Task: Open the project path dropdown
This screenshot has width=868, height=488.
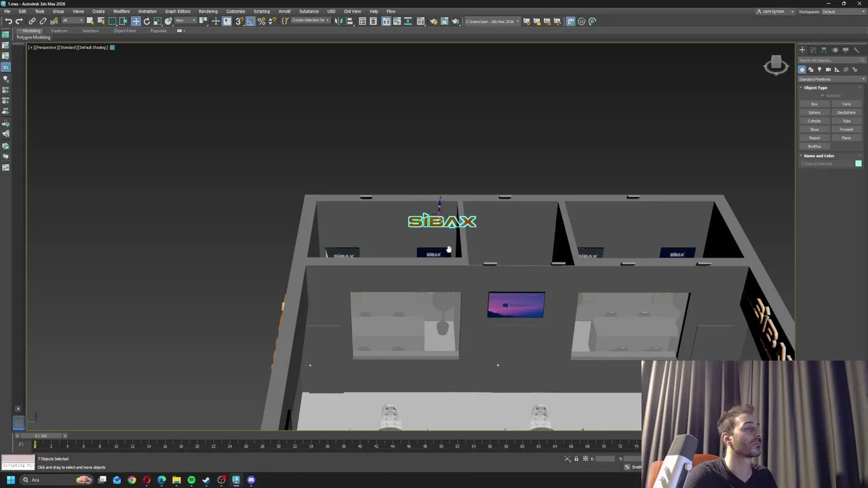Action: click(x=492, y=21)
